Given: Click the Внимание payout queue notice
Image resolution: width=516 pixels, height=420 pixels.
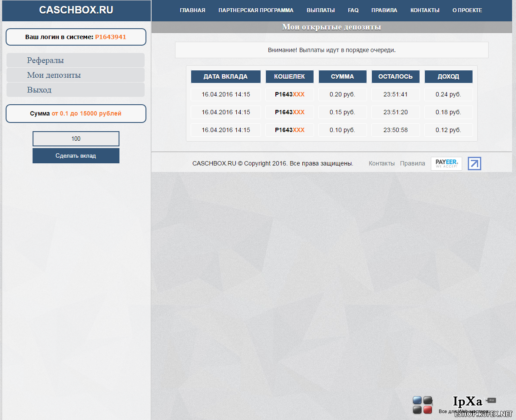Looking at the screenshot, I should (332, 50).
